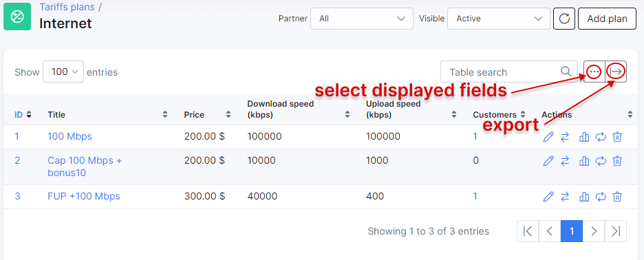Image resolution: width=644 pixels, height=260 pixels.
Task: Edit the 100 Mbps plan
Action: coord(548,137)
